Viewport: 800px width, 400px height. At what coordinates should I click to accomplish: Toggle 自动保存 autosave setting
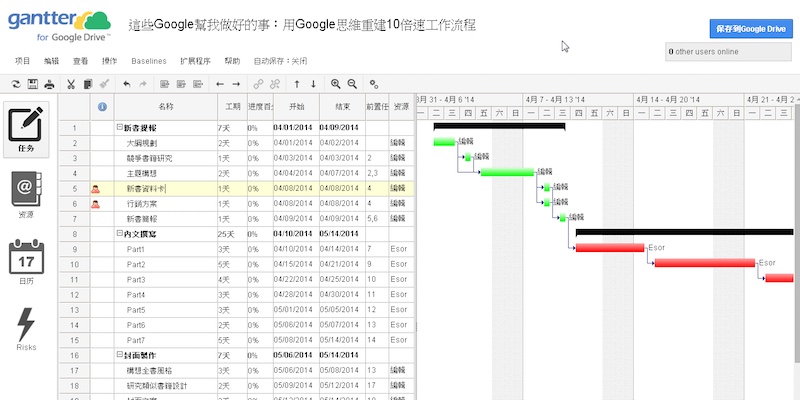[x=280, y=61]
